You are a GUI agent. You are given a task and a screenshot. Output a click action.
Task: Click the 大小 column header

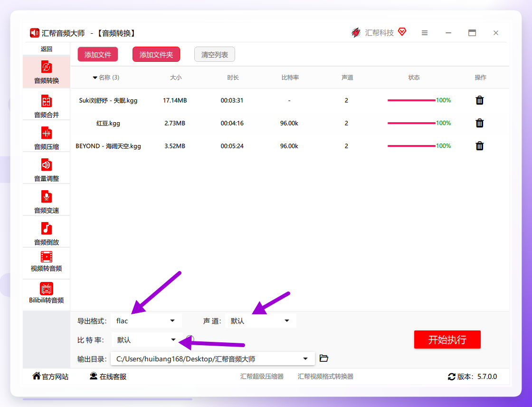176,78
